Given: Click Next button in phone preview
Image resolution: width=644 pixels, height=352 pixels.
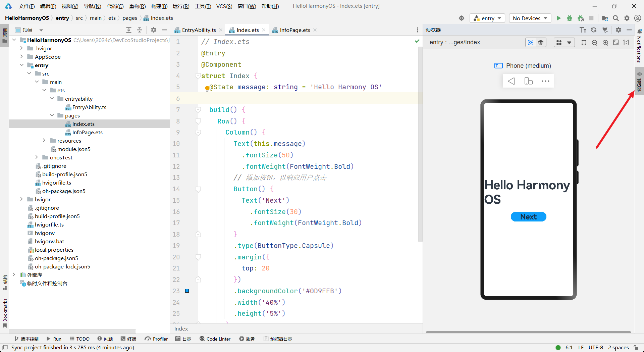Looking at the screenshot, I should (x=528, y=217).
